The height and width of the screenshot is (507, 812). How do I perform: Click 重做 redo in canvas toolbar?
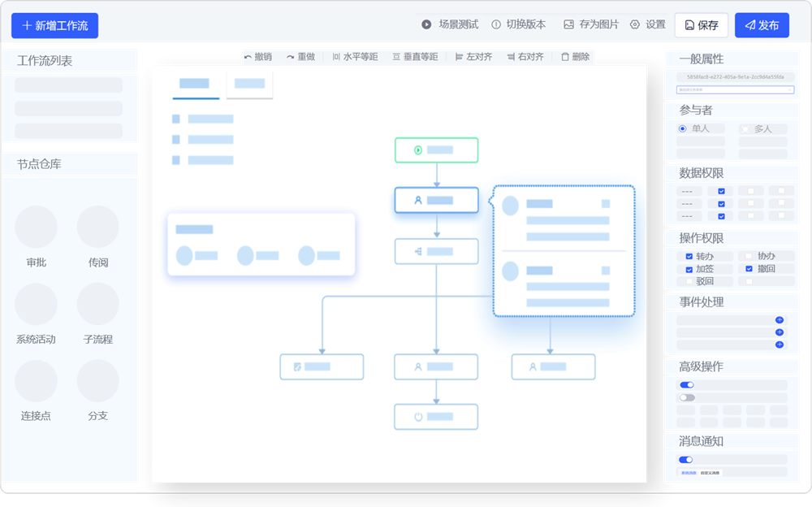pos(301,57)
